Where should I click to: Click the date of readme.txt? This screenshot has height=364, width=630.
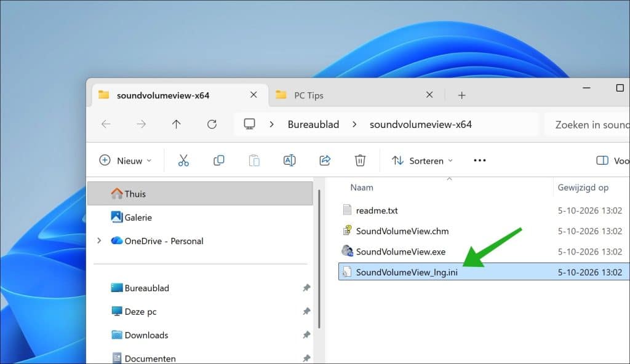click(590, 210)
